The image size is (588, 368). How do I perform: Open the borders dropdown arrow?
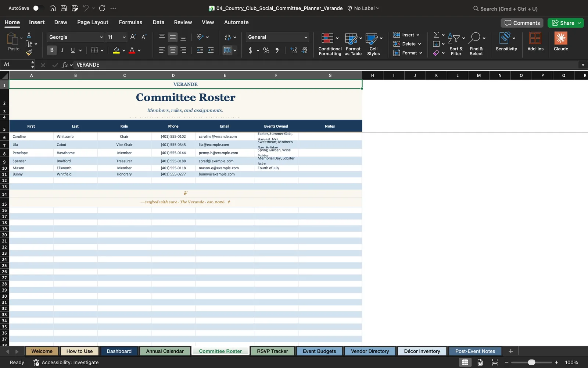coord(102,50)
